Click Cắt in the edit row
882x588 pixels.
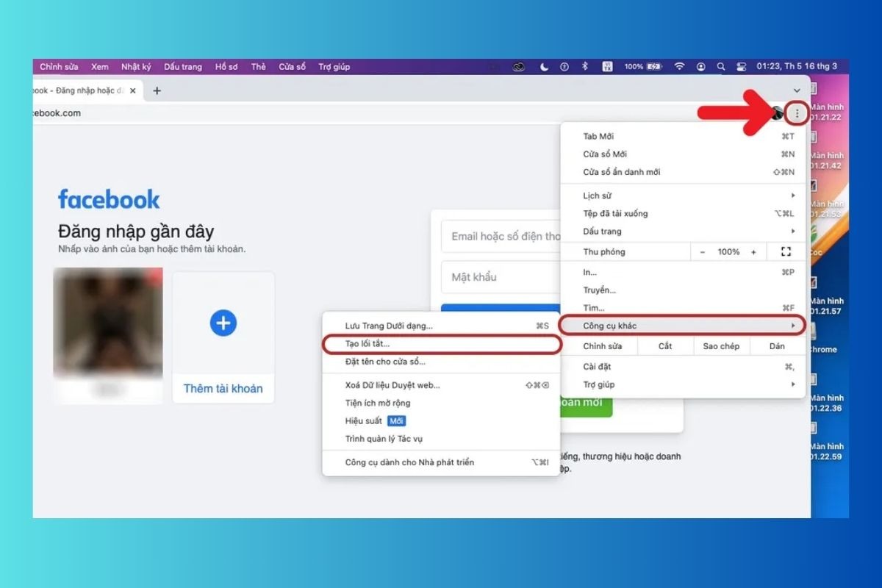click(x=665, y=346)
